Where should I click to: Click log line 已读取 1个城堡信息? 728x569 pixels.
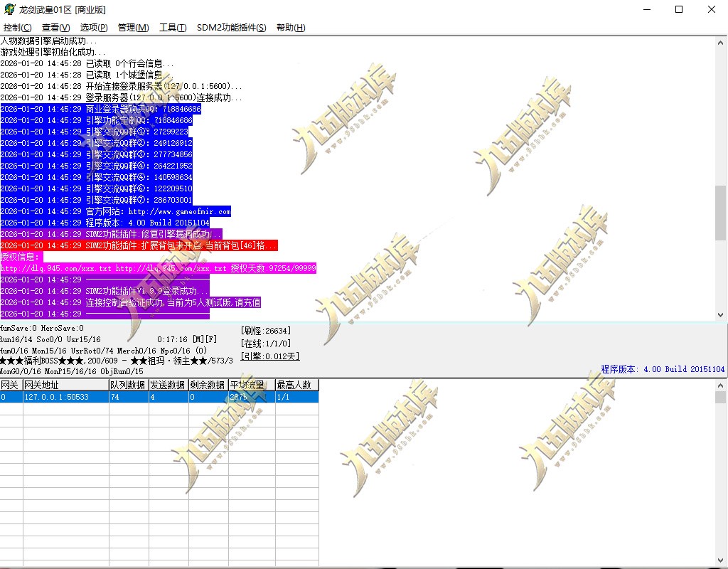tap(87, 75)
